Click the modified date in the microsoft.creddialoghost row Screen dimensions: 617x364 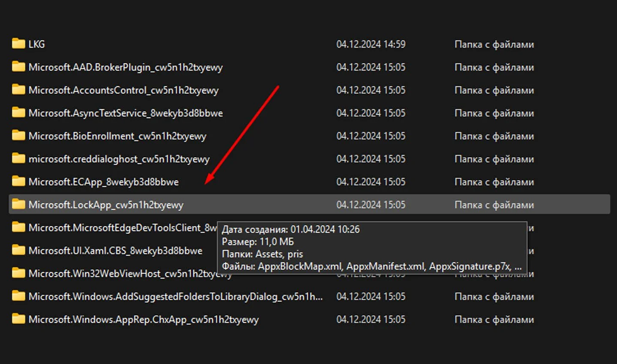(371, 159)
